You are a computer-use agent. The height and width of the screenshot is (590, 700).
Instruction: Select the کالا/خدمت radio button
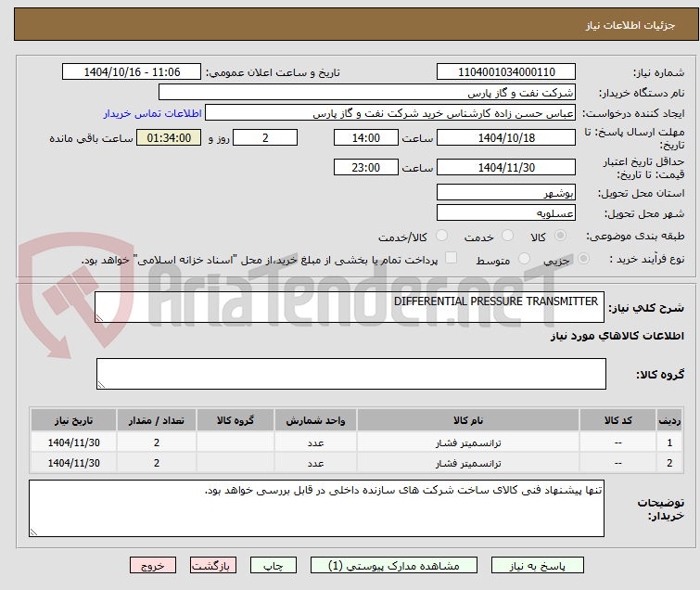[x=441, y=236]
